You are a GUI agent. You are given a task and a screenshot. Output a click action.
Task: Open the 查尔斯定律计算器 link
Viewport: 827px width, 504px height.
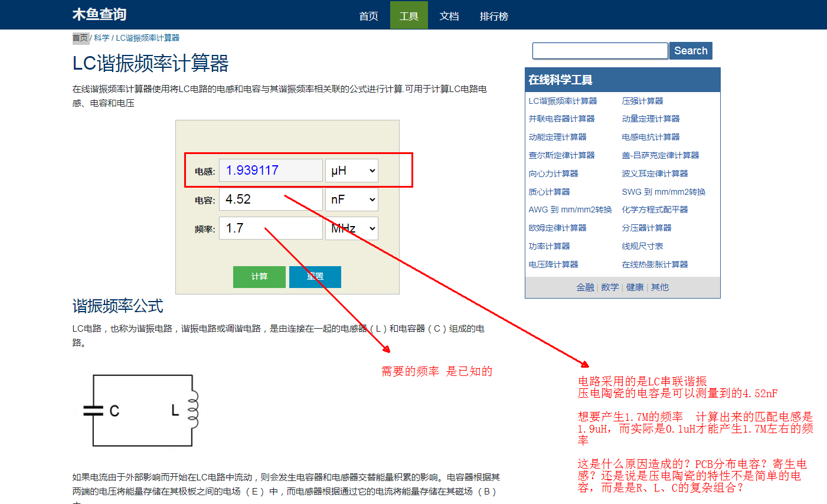tap(561, 155)
